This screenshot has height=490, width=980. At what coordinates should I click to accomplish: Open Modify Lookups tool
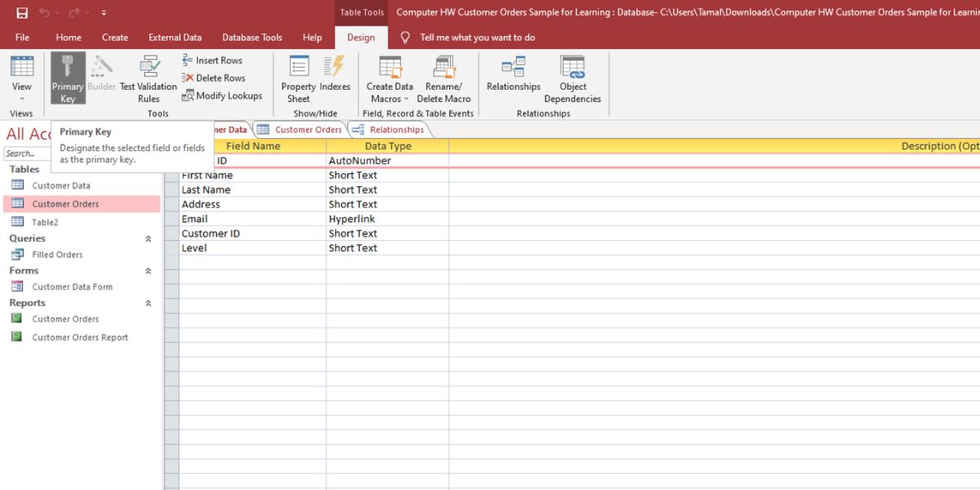coord(221,96)
